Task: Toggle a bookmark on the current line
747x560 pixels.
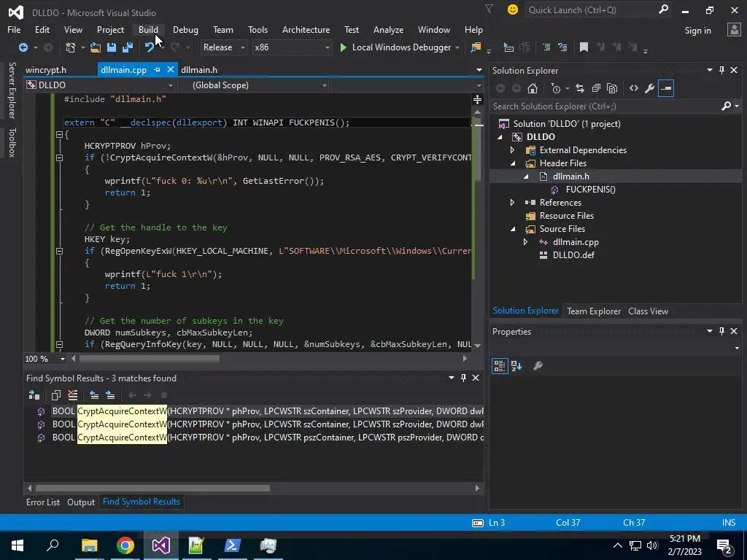Action: pos(584,47)
